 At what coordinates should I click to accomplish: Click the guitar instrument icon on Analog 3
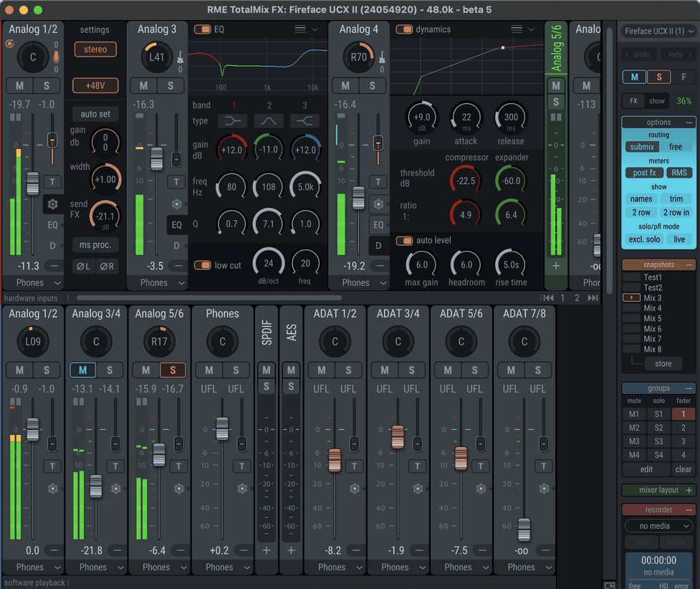point(178,57)
